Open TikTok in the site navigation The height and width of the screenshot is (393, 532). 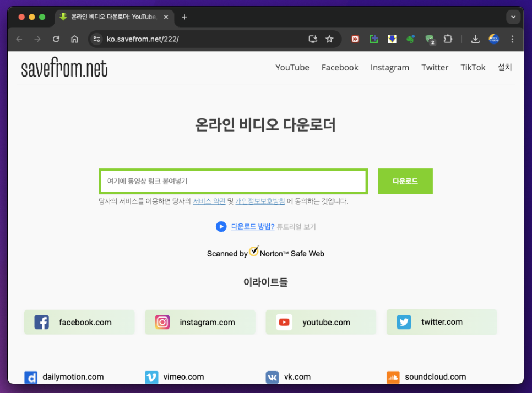click(x=473, y=68)
